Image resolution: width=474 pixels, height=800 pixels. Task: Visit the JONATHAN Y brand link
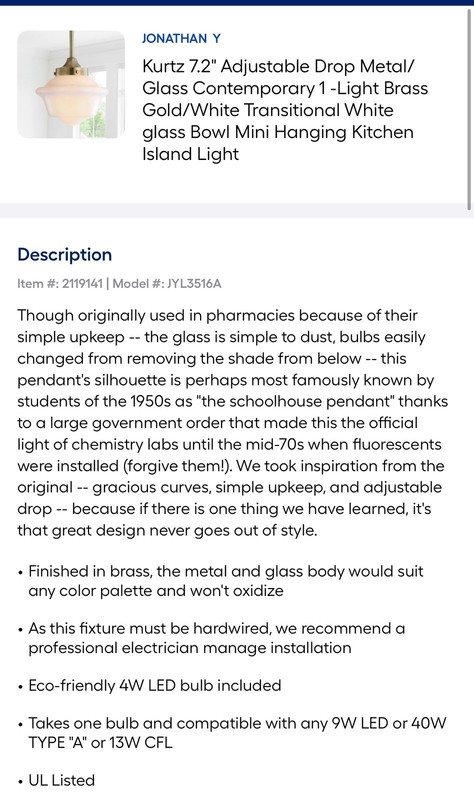click(x=181, y=38)
